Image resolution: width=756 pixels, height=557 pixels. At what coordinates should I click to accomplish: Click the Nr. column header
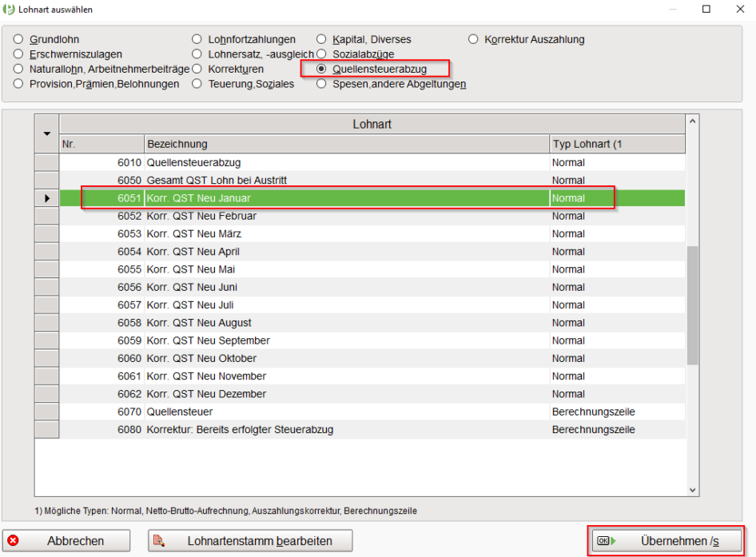click(x=101, y=144)
